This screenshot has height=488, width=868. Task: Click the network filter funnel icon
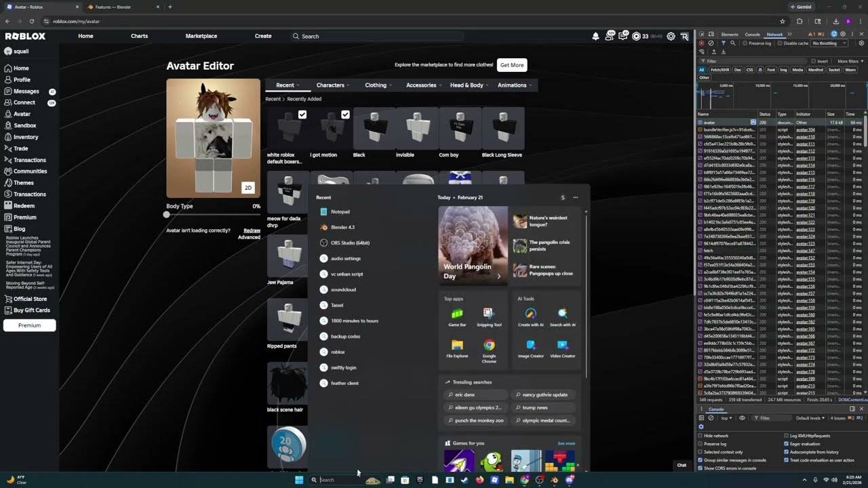723,43
